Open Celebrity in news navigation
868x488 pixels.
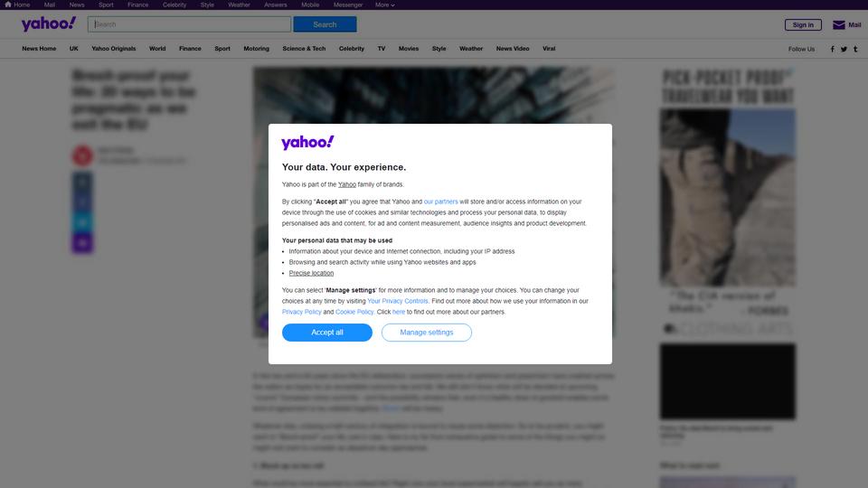tap(352, 49)
